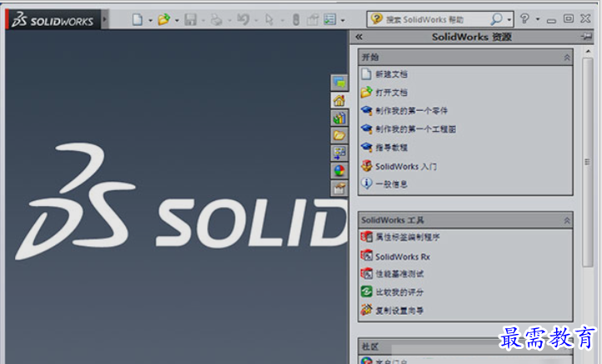
Task: Click the Print toolbar icon
Action: click(216, 19)
